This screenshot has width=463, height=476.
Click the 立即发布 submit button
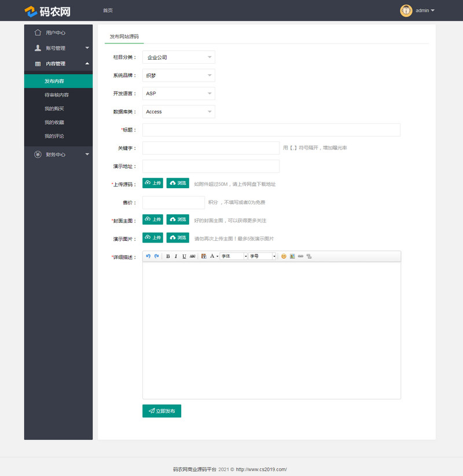[161, 411]
